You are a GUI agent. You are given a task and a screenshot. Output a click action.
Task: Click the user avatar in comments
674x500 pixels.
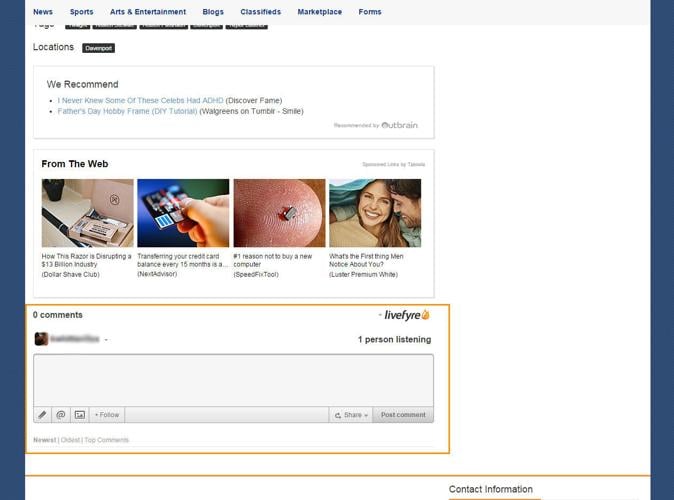[x=41, y=339]
